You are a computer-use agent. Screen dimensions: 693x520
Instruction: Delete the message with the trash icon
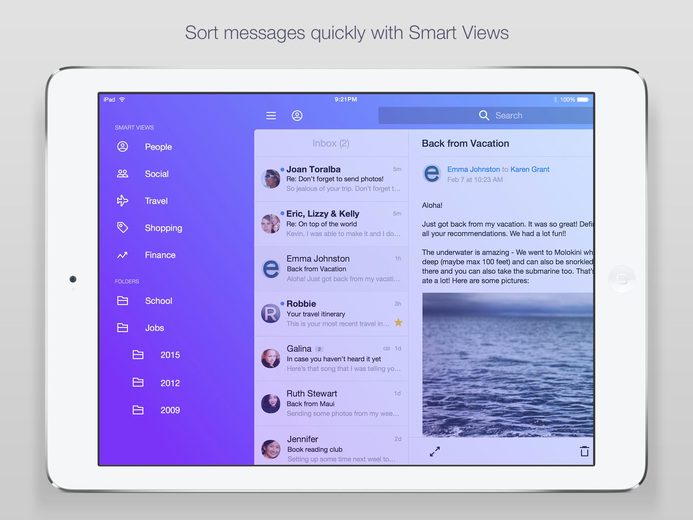[x=584, y=451]
